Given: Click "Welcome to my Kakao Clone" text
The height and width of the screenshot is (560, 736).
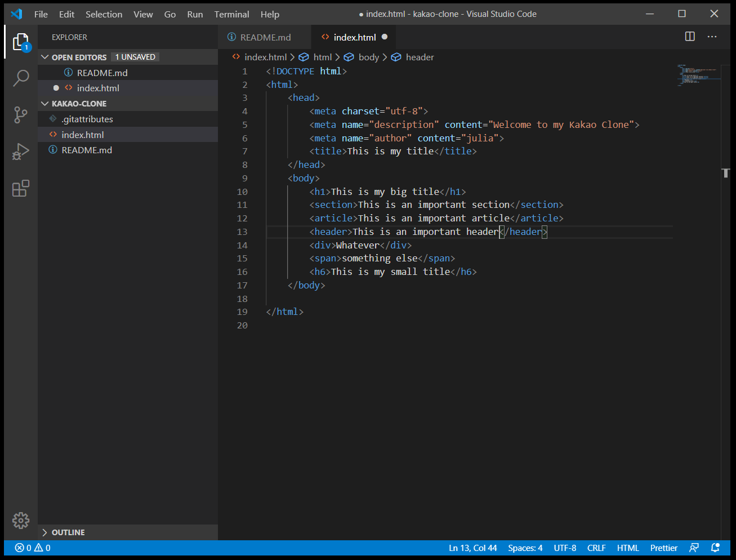Looking at the screenshot, I should tap(564, 125).
